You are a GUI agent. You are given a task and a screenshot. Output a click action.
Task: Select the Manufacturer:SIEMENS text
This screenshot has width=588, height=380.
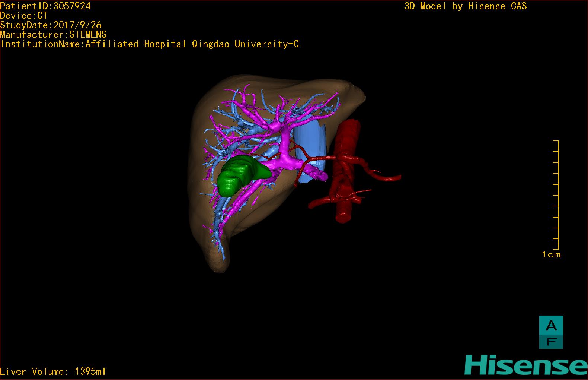click(54, 35)
